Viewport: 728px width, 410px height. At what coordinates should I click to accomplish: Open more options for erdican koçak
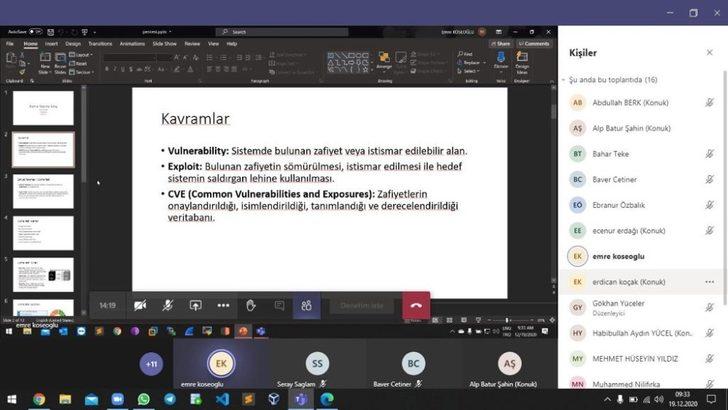(710, 282)
